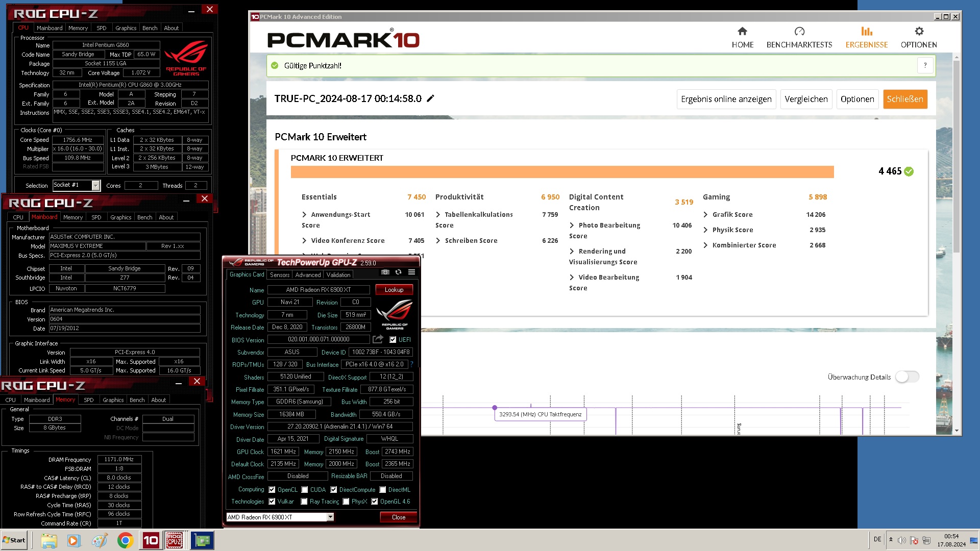Click help question mark in valid score bar
The image size is (980, 551).
925,65
